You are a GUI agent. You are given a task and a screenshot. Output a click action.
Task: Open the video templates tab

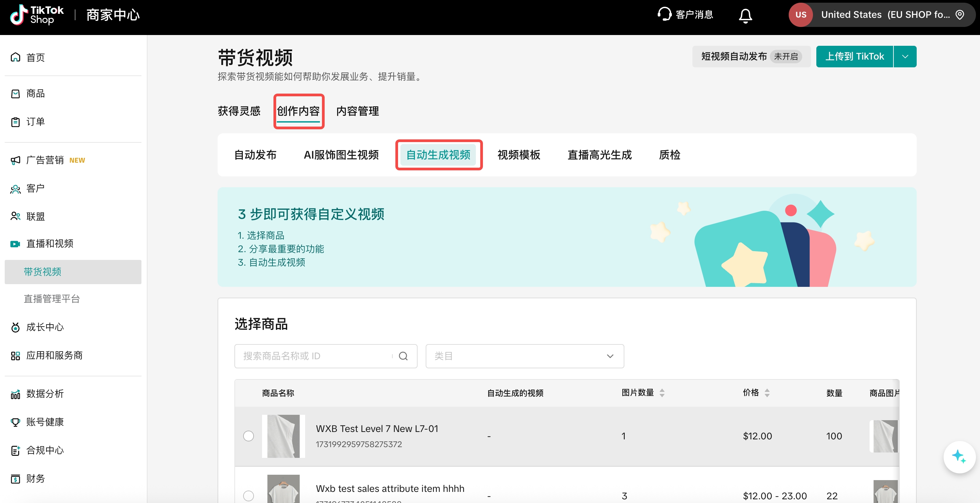519,155
